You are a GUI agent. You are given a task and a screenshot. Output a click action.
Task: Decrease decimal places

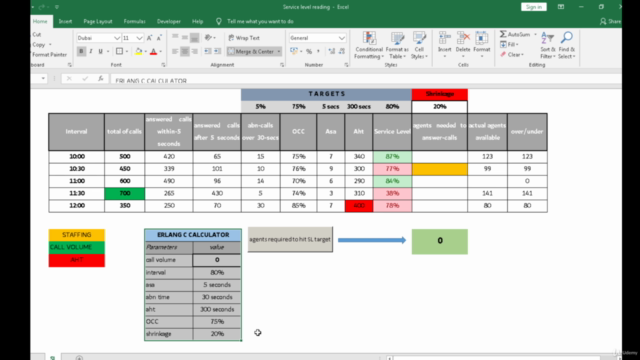(342, 51)
